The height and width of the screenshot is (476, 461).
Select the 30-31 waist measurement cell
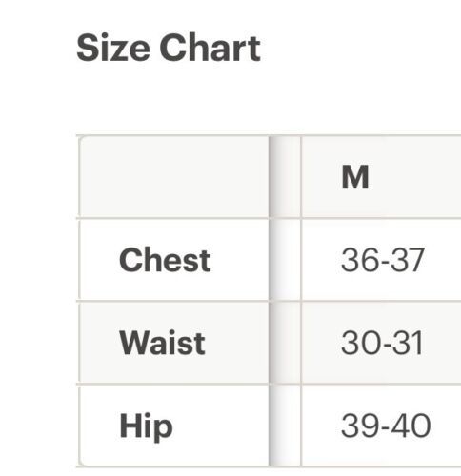point(381,343)
